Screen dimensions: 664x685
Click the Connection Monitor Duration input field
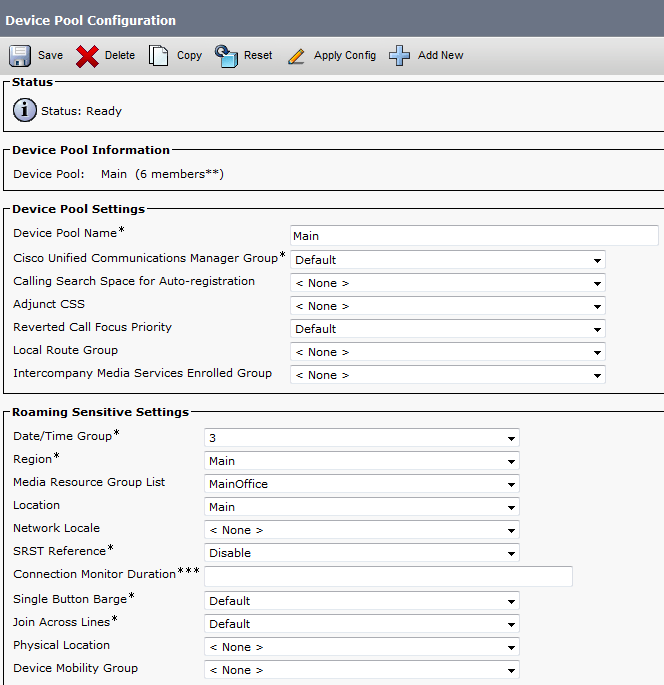point(388,576)
